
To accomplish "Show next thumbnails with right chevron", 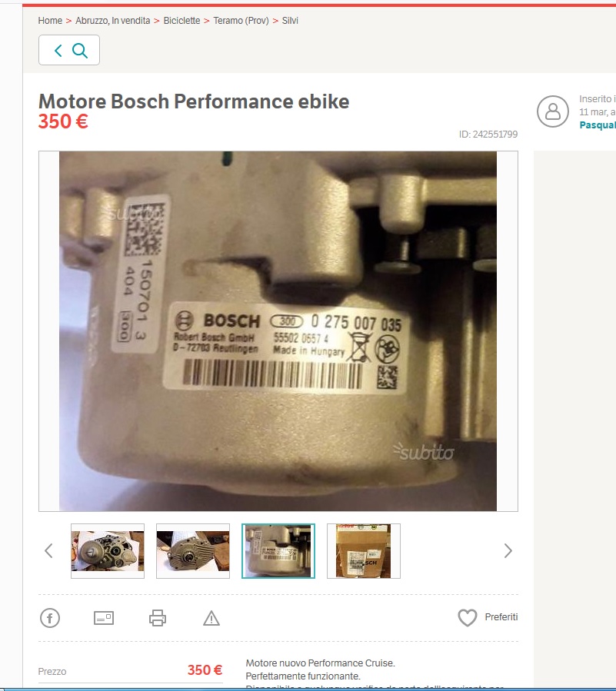I will (508, 551).
